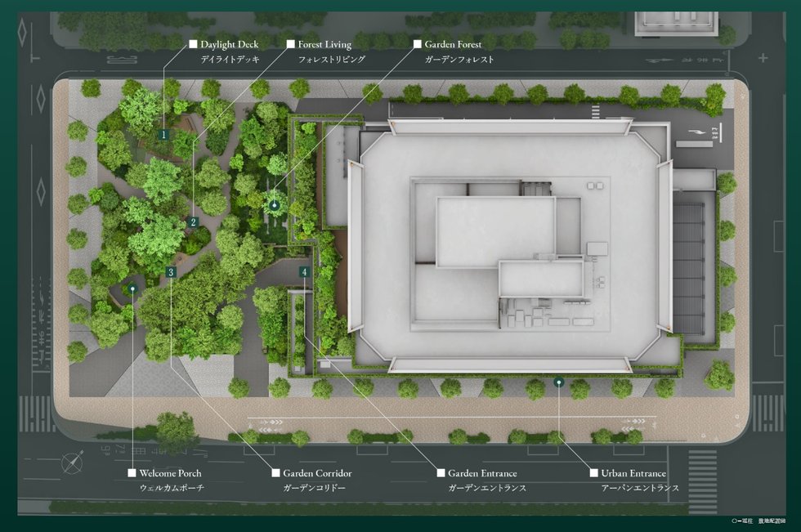The image size is (801, 532).
Task: Open the Daylight Deck label
Action: pyautogui.click(x=230, y=44)
